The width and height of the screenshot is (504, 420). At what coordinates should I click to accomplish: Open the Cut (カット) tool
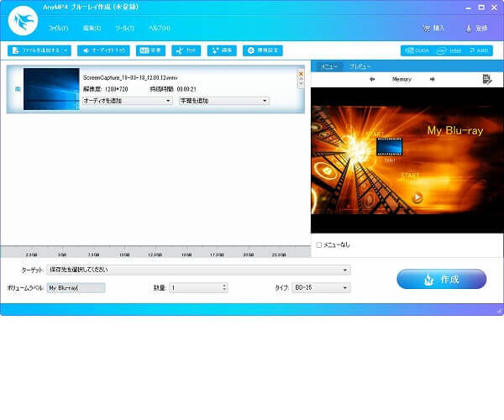pos(186,50)
